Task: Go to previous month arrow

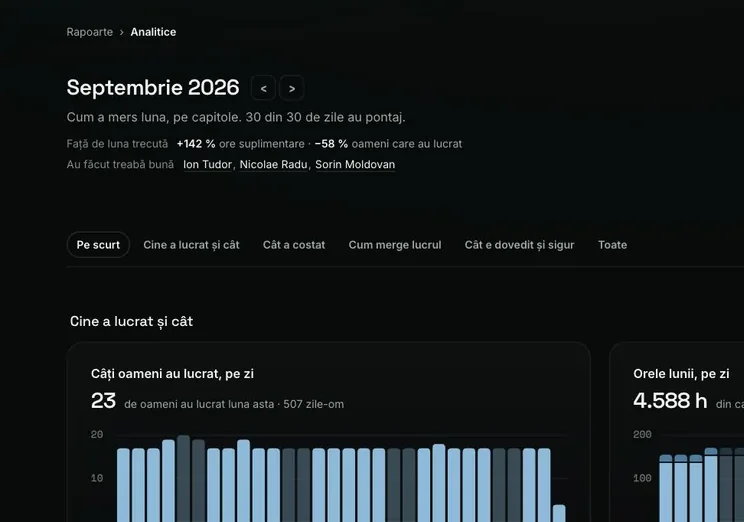Action: (x=263, y=88)
